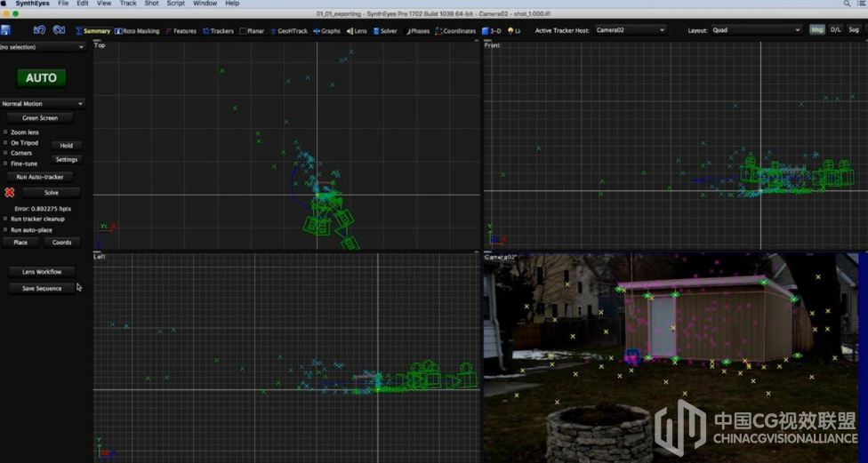Click the axis gizmo in Front viewport
Image resolution: width=868 pixels, height=463 pixels.
tap(496, 234)
